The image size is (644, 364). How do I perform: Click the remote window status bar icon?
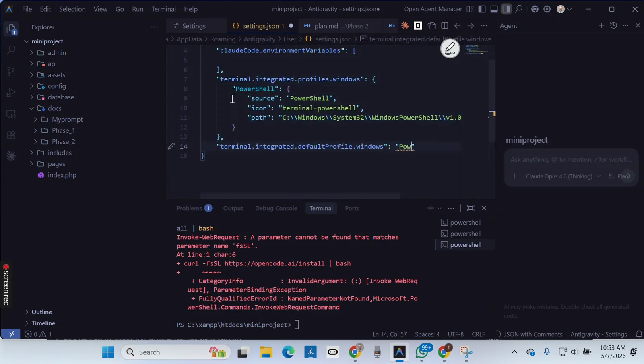(x=11, y=334)
